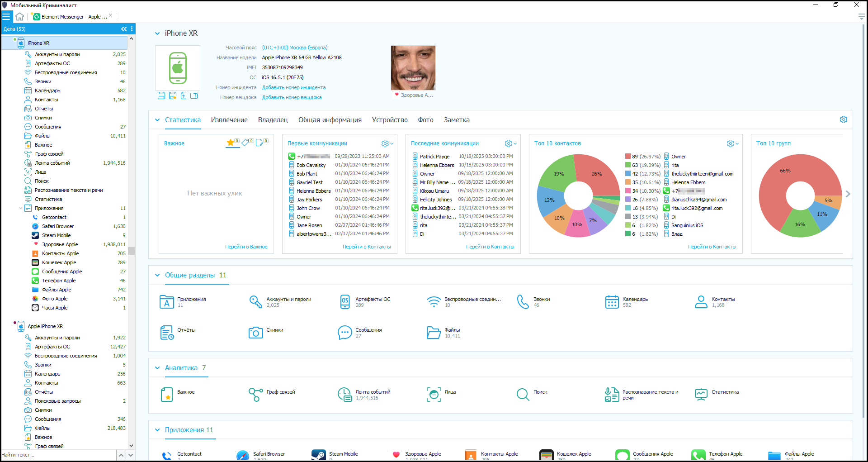Click red legend swatch for Owner 26.97%
Viewport: 868px width, 462px height.
tap(627, 157)
